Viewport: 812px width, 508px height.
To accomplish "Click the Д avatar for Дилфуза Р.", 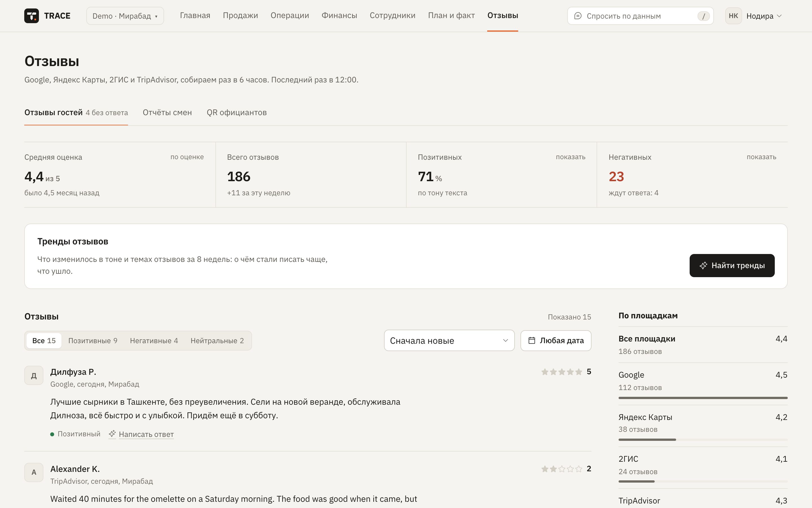I will click(34, 375).
